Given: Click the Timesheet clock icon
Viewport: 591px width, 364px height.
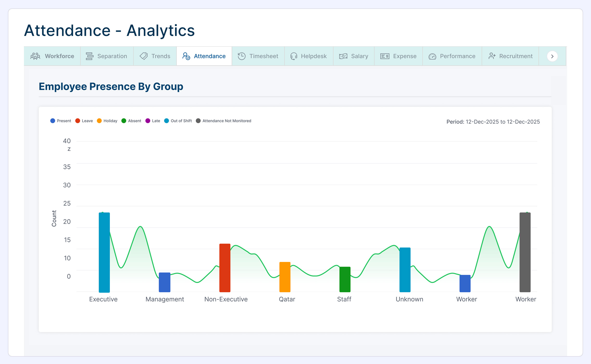Looking at the screenshot, I should 242,56.
